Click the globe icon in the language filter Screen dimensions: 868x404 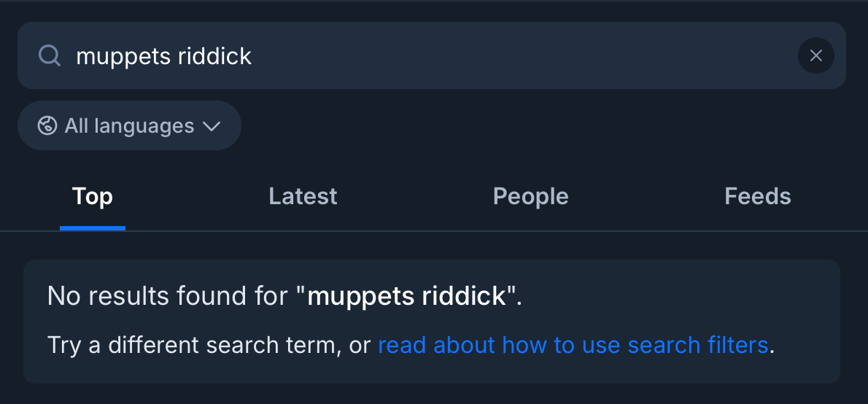point(47,126)
